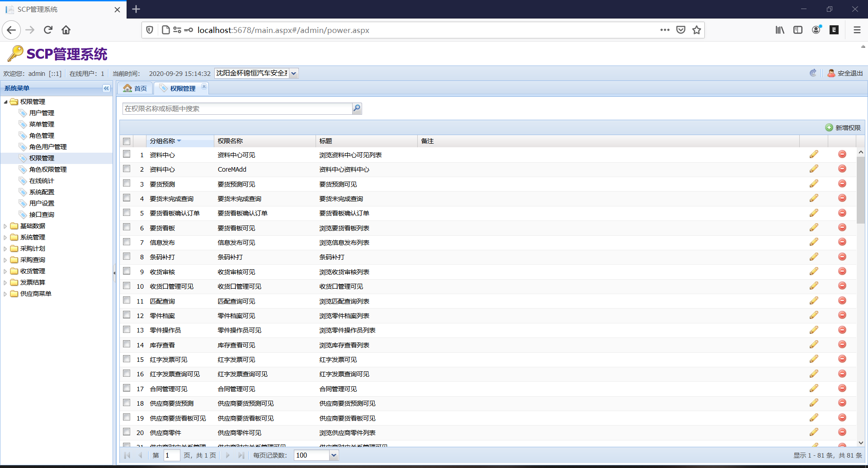The width and height of the screenshot is (868, 468).
Task: Expand the 发票结算 tree folder
Action: (5, 282)
